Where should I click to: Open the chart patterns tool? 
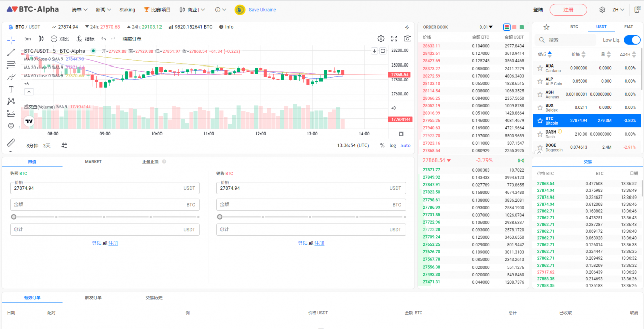tap(11, 101)
